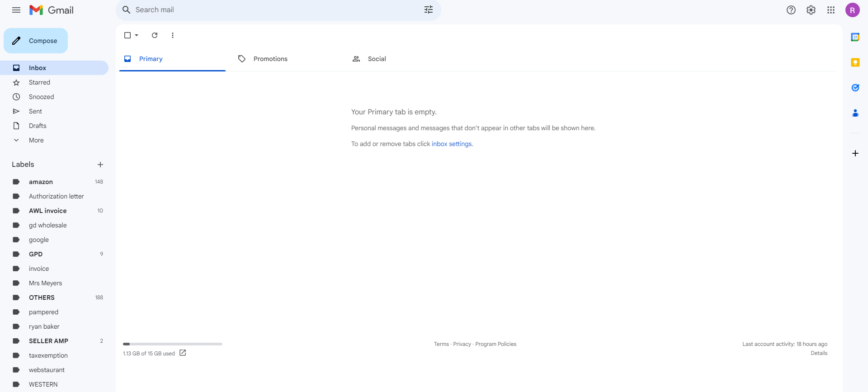Screen dimensions: 868x392
Task: Open the OTHERS label
Action: (x=54, y=298)
